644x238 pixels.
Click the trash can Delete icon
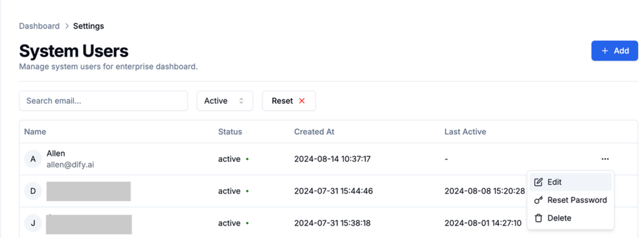pyautogui.click(x=538, y=218)
